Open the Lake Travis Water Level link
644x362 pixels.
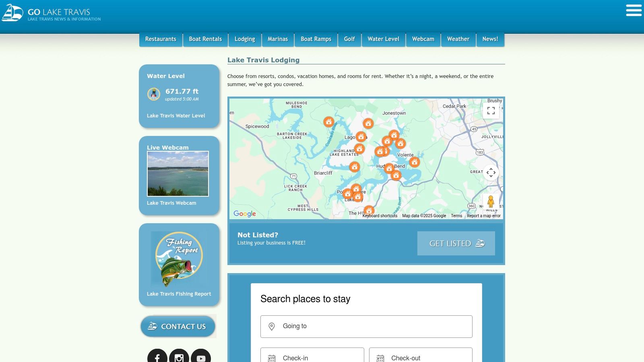176,115
